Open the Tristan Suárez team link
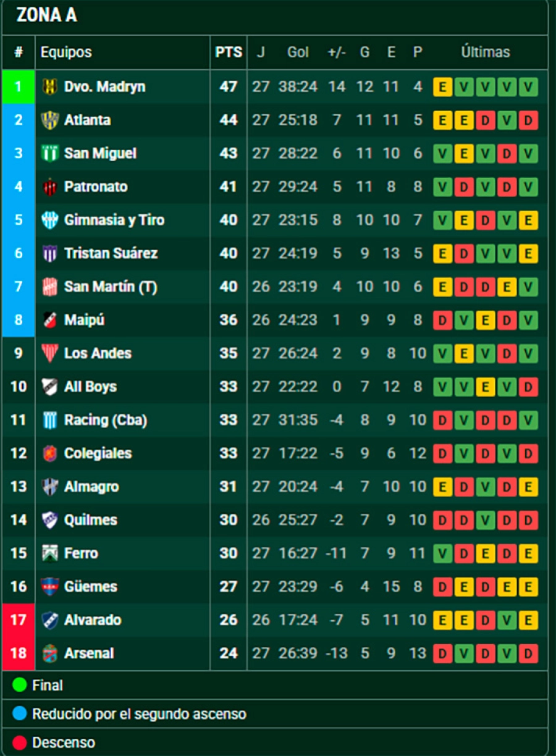 (x=111, y=253)
